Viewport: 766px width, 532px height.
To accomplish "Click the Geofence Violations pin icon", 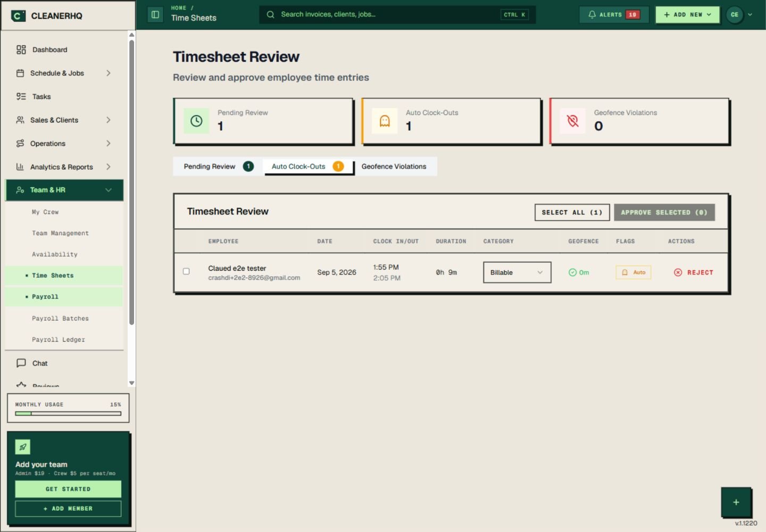I will pos(573,121).
